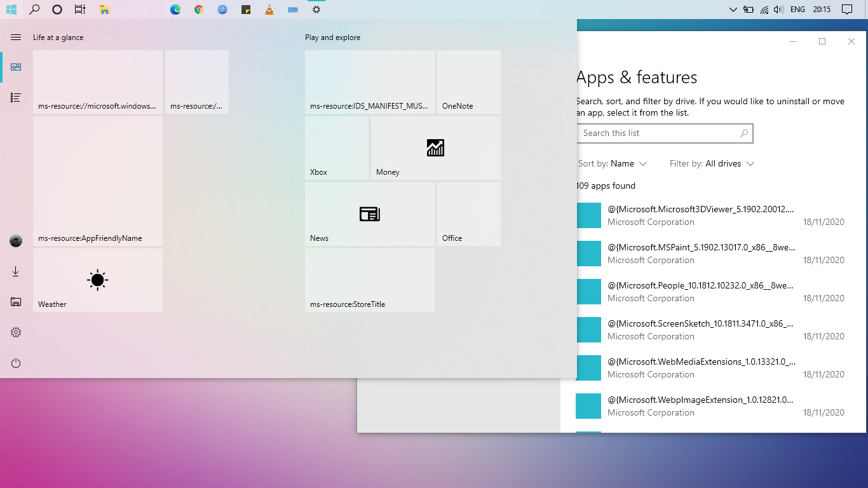Open on-screen keyboard app in taskbar
Screen dimensions: 868x488
(293, 10)
